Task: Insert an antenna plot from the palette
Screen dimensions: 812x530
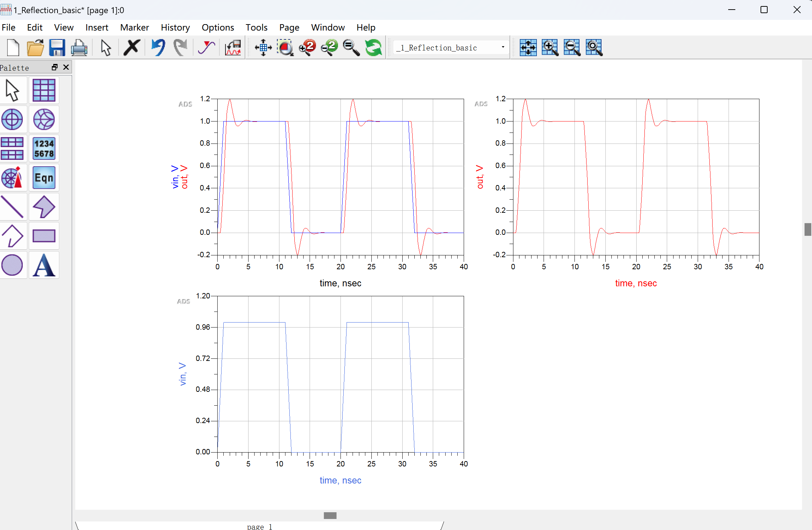Action: tap(13, 178)
